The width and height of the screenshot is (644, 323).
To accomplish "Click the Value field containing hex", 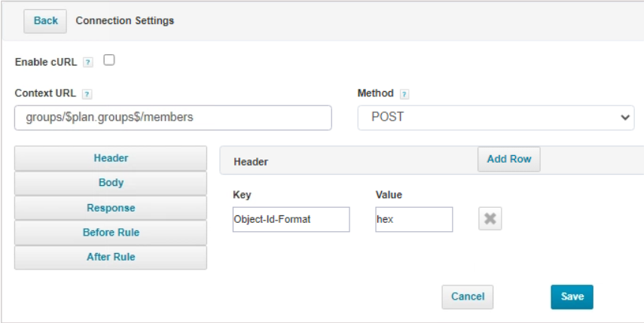I will (414, 220).
